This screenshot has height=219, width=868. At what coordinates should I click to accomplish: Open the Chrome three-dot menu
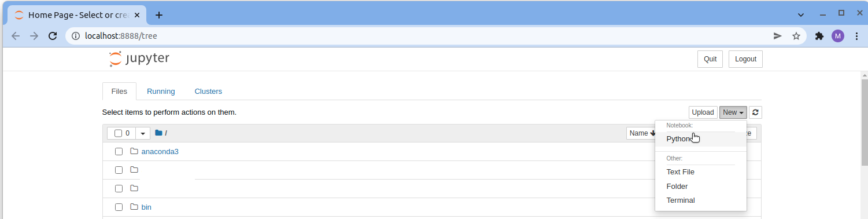coord(856,36)
